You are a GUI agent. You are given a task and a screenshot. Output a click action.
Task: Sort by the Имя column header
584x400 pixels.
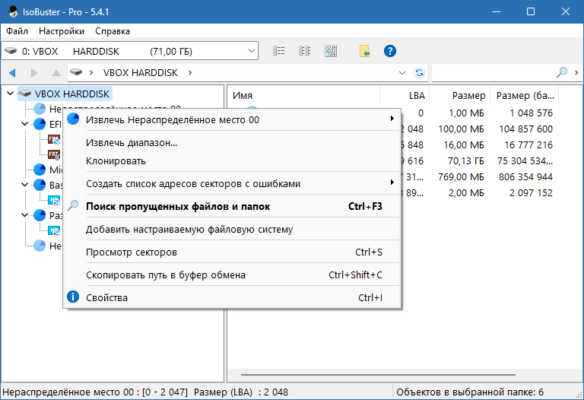point(304,95)
